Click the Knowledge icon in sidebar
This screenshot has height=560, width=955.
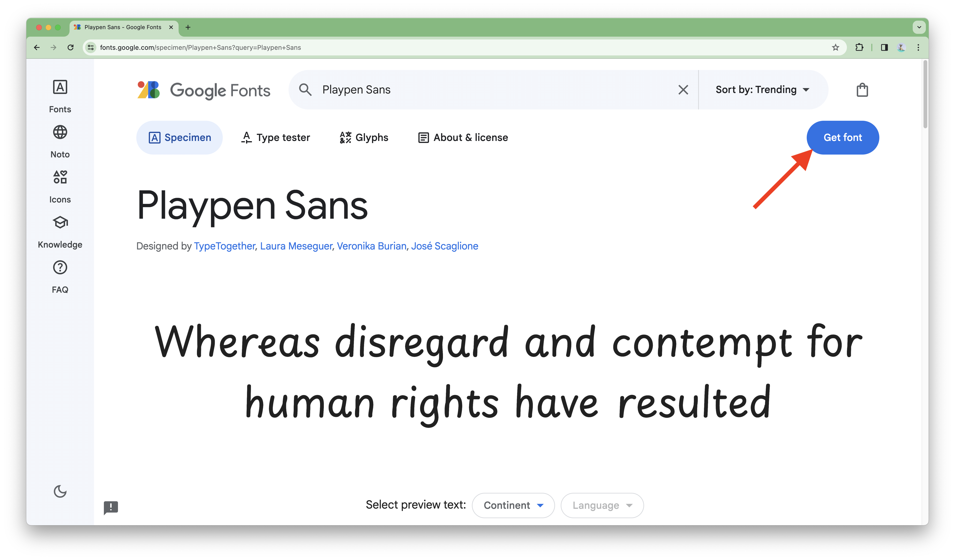(x=60, y=222)
